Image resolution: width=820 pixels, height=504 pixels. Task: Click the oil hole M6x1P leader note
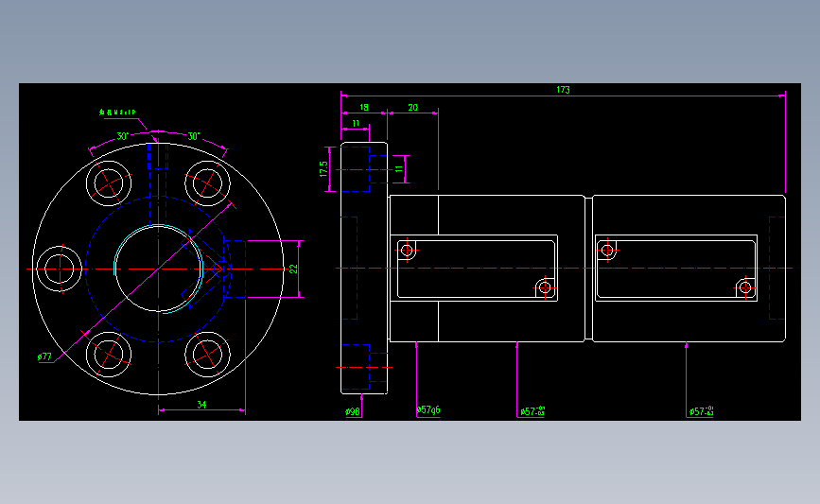[x=117, y=112]
